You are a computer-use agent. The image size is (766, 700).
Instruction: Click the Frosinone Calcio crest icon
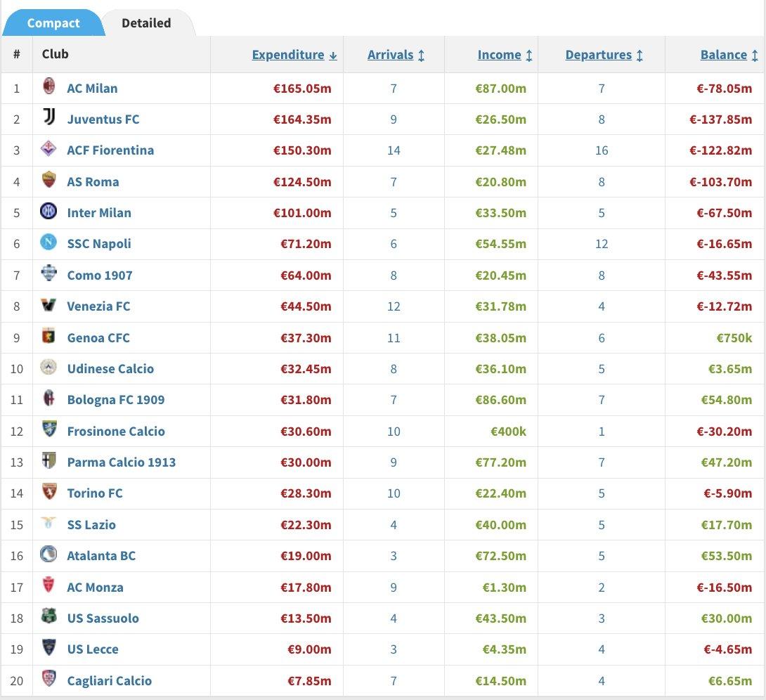pyautogui.click(x=48, y=429)
